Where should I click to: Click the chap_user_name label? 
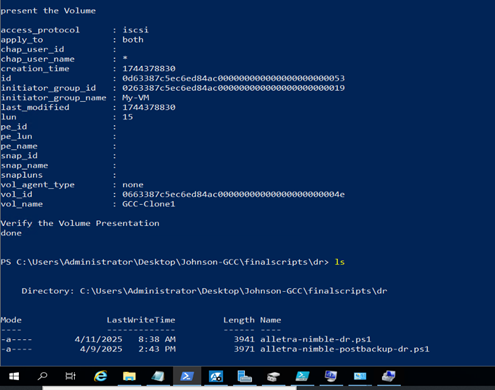tap(37, 59)
